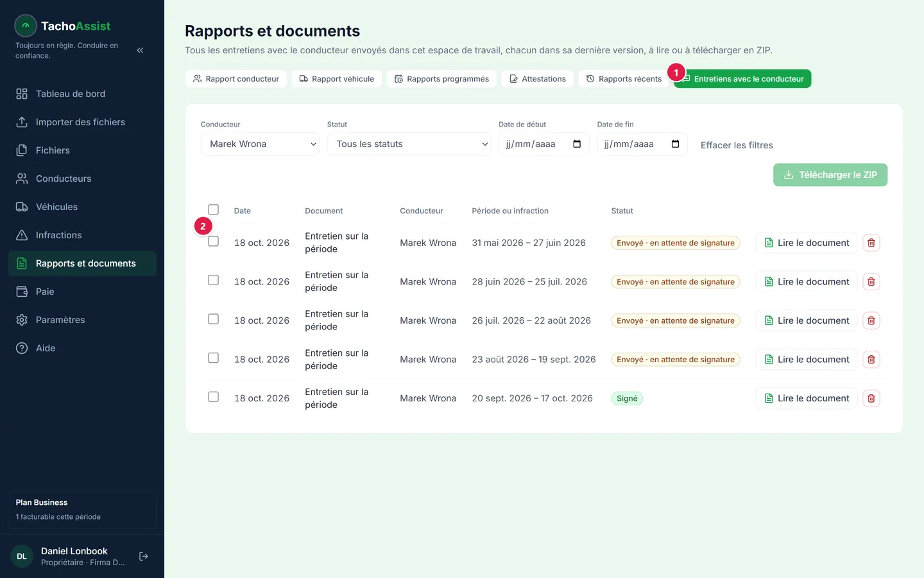Screen dimensions: 924x578
Task: Select the Entretiens avec le conducteur tab
Action: 742,79
